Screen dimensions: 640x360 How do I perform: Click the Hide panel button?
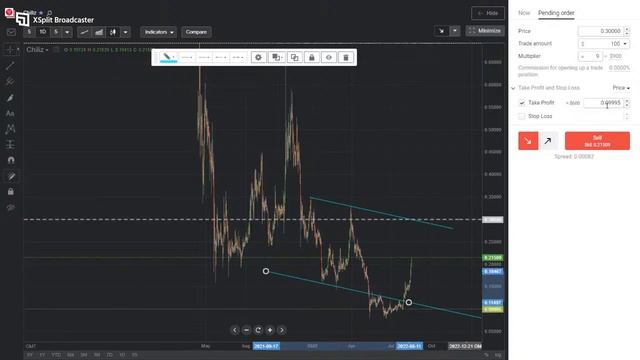(x=488, y=13)
